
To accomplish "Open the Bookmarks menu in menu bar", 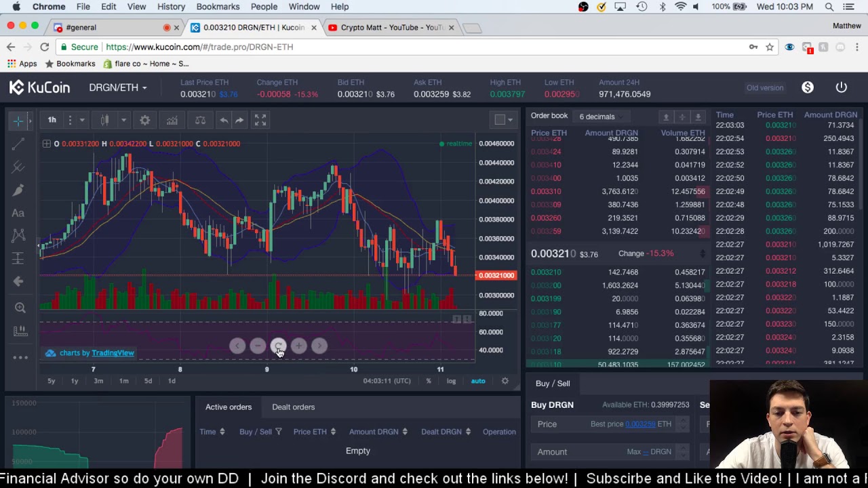I will pyautogui.click(x=218, y=7).
